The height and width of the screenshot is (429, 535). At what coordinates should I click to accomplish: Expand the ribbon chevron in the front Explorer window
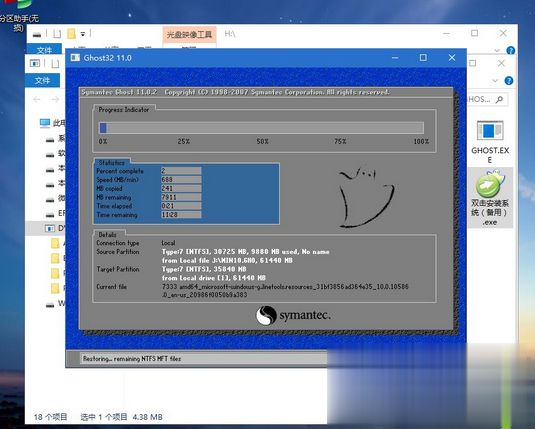click(495, 81)
